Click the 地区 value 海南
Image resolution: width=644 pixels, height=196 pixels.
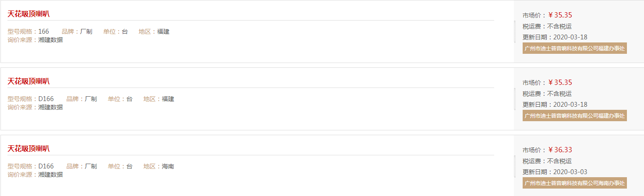pos(168,166)
